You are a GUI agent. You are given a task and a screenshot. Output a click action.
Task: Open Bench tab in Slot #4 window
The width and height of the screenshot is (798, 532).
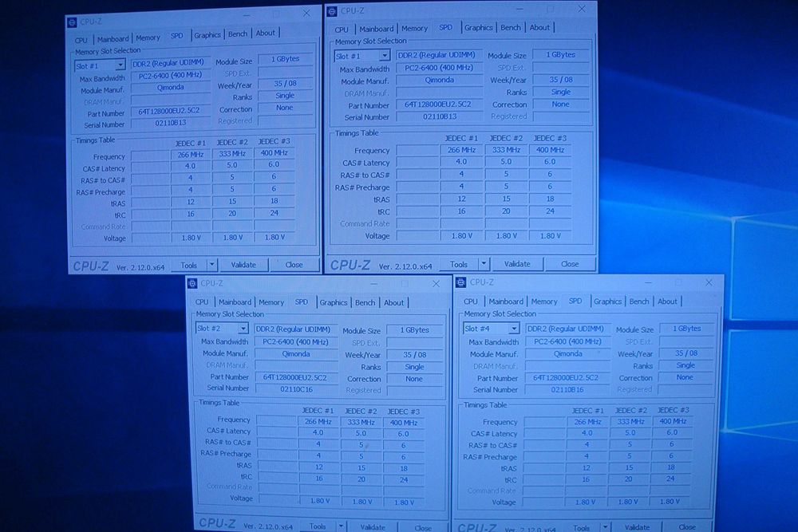click(x=639, y=301)
